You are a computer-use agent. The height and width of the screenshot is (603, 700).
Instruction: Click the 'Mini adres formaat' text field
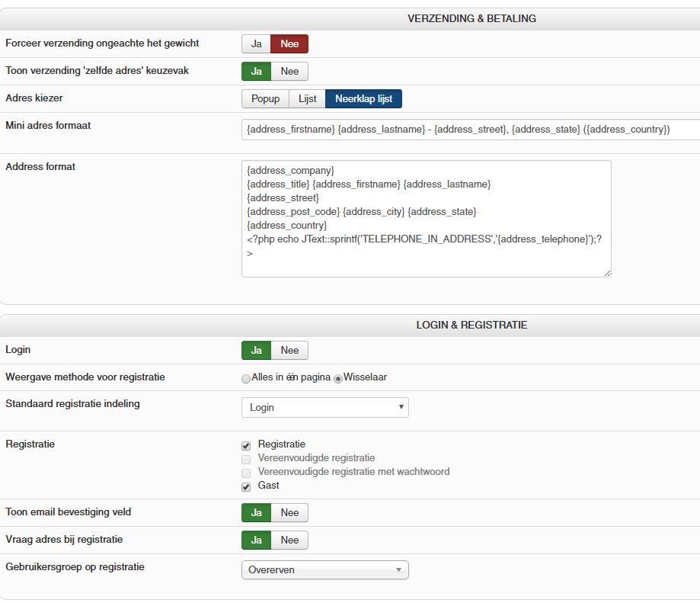click(470, 130)
